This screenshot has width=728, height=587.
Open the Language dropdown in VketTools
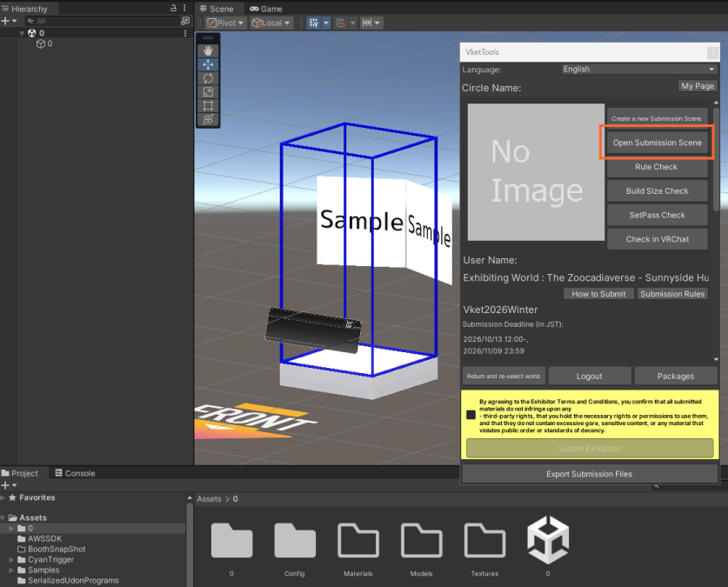pyautogui.click(x=639, y=70)
